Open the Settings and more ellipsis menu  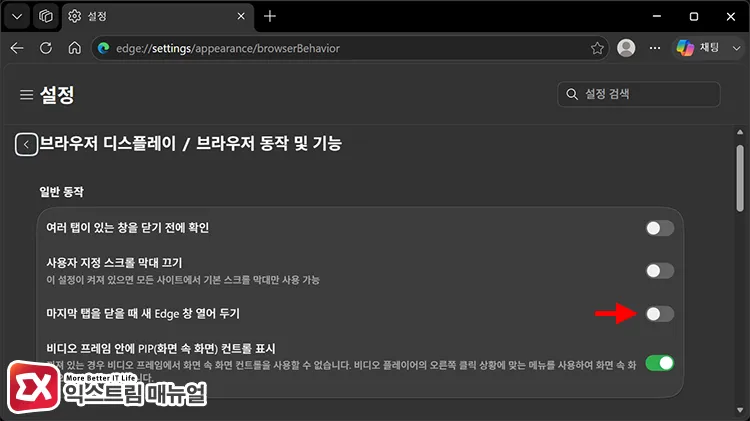(655, 48)
